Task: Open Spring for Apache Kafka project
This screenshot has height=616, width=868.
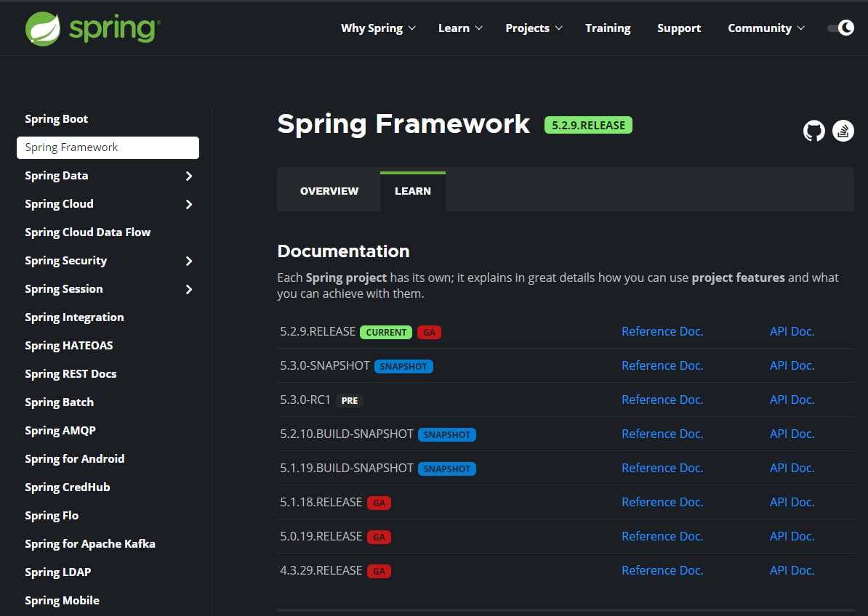Action: click(x=90, y=543)
